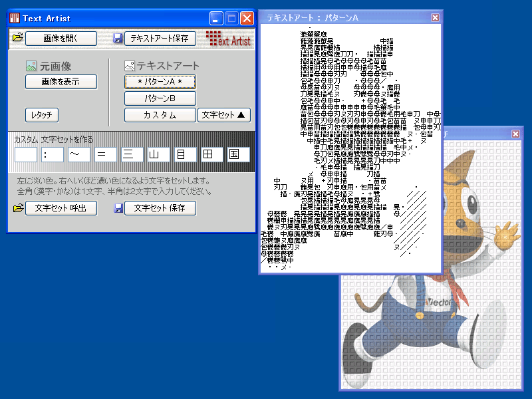Select the ＊パターンA＊ button
532x399 pixels.
coord(160,82)
